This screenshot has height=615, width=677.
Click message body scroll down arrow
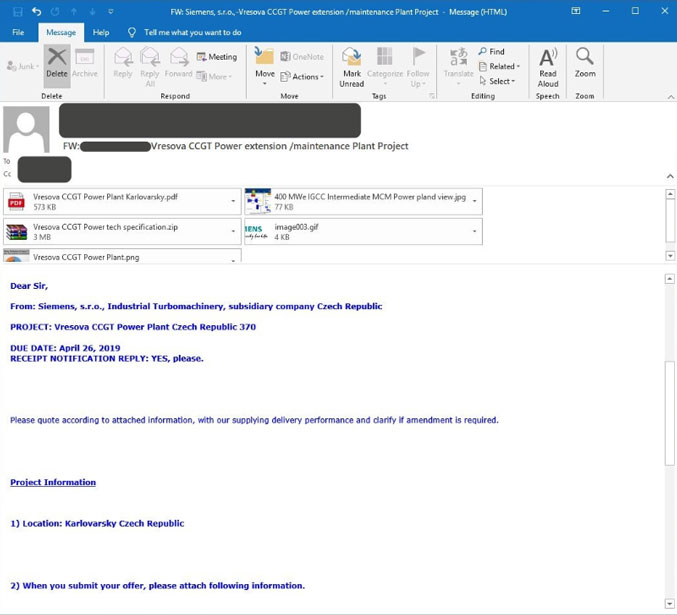[670, 603]
